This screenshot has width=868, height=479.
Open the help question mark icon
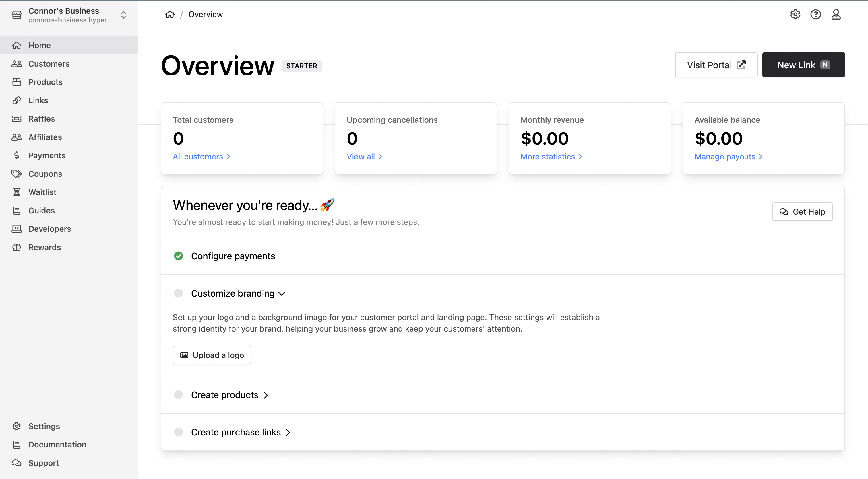click(x=815, y=14)
